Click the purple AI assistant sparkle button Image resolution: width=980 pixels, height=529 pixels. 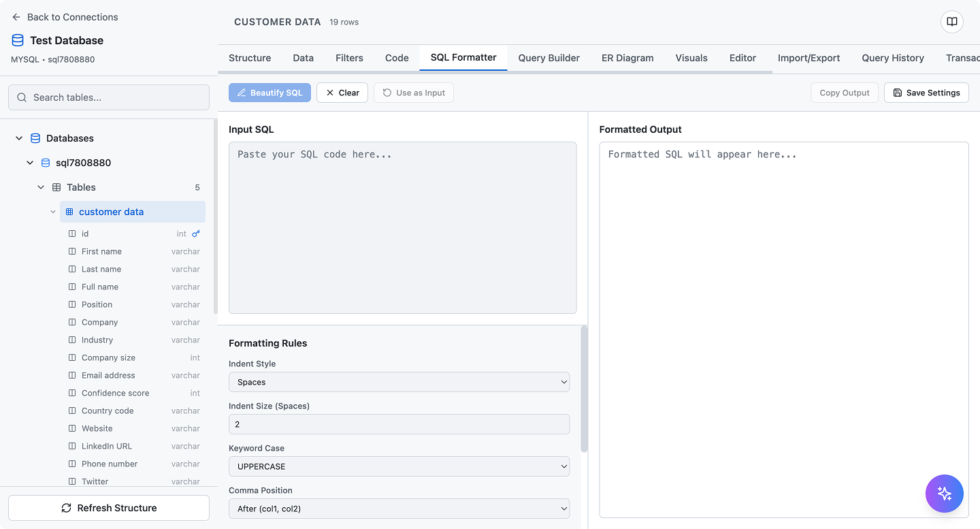945,494
